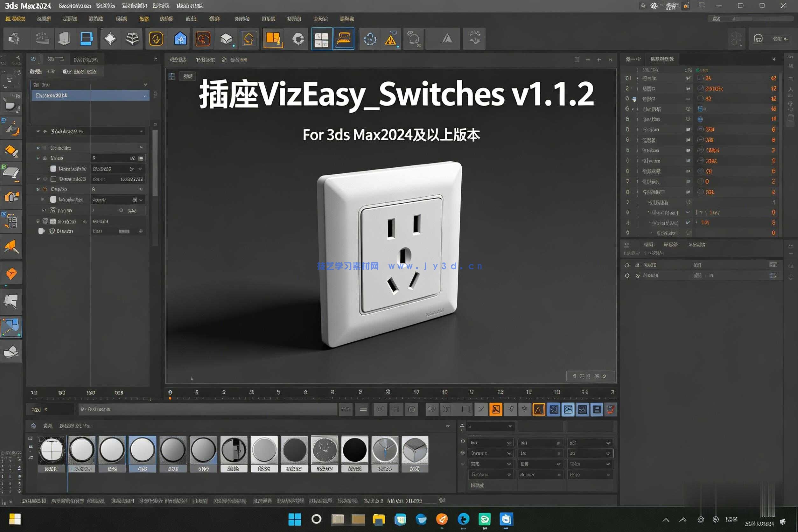Click the gray polygon badge toolbar icon
The width and height of the screenshot is (798, 532).
coord(298,39)
